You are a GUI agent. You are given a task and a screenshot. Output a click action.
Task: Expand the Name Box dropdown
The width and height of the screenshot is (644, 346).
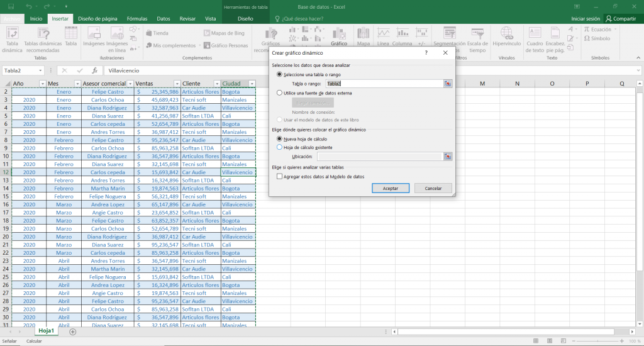(40, 70)
